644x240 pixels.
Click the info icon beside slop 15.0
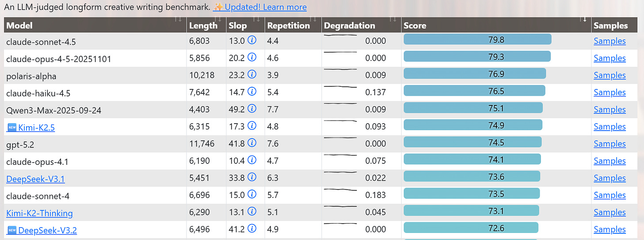(x=252, y=194)
